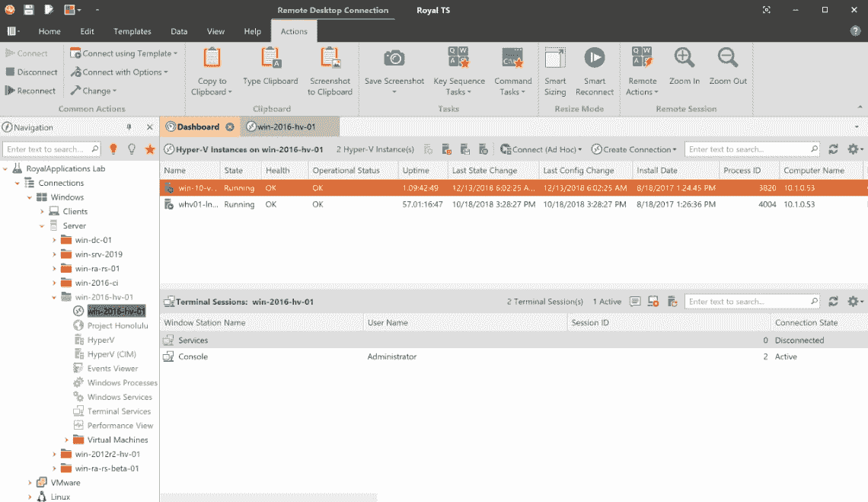Collapse the Server tree node
The width and height of the screenshot is (868, 502).
42,226
